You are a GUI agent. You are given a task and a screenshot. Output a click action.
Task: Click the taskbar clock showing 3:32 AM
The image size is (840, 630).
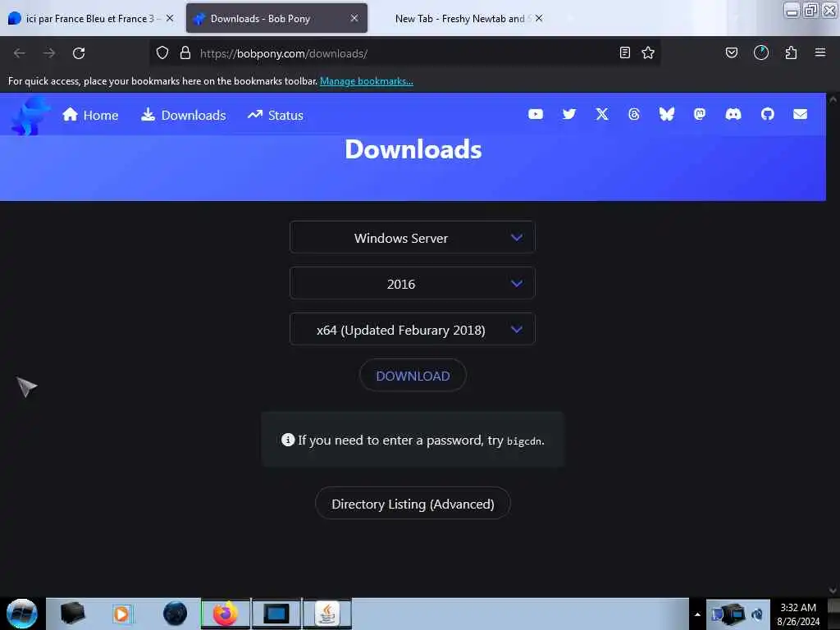coord(798,614)
